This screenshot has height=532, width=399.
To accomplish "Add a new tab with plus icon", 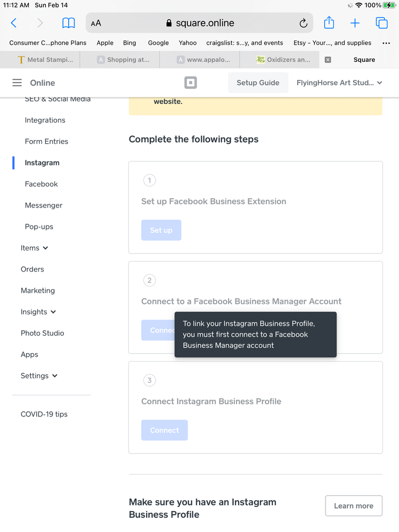I will [x=355, y=23].
